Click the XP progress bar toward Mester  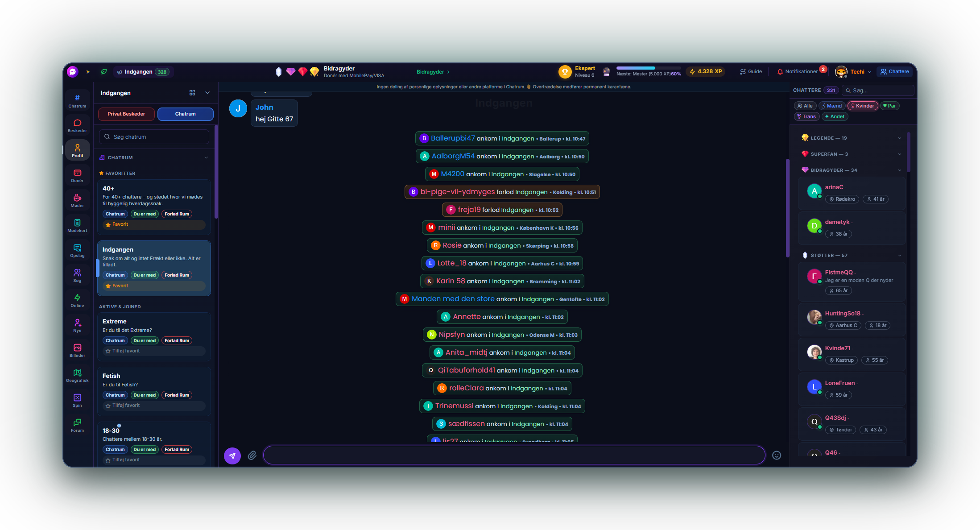[649, 68]
